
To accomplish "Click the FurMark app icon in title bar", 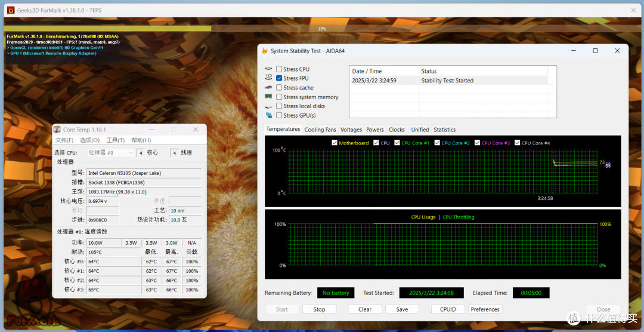I will pyautogui.click(x=11, y=10).
